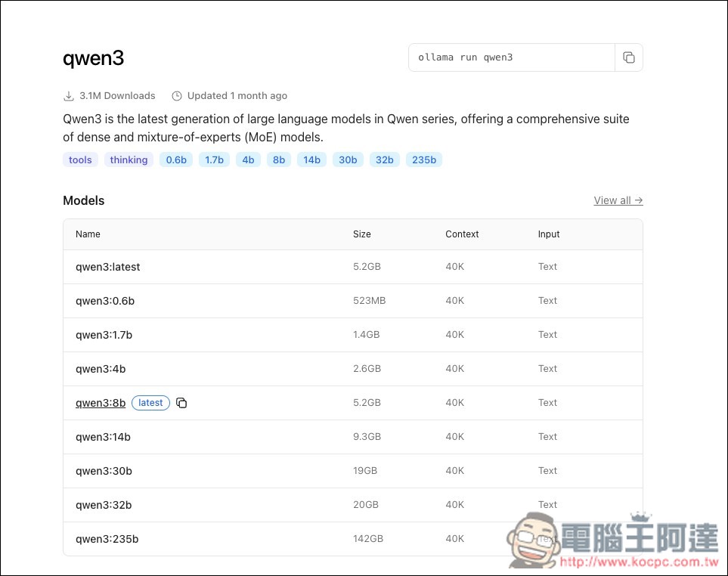Open the qwen3:4b model
Screen dimensions: 728x576
101,369
